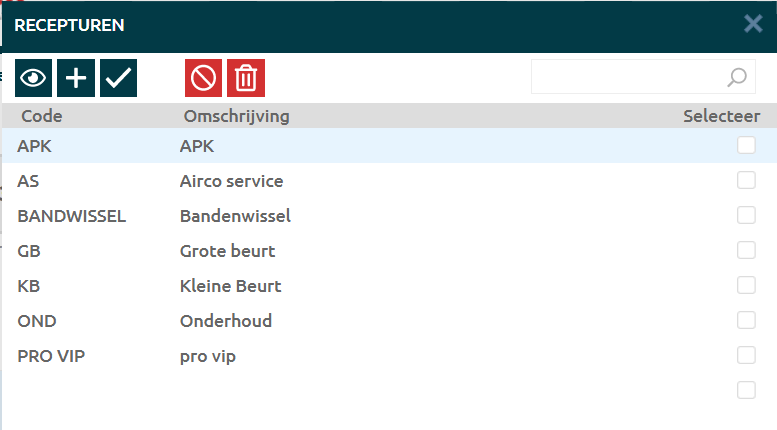777x430 pixels.
Task: Open the Onderhoud row description
Action: tap(226, 321)
